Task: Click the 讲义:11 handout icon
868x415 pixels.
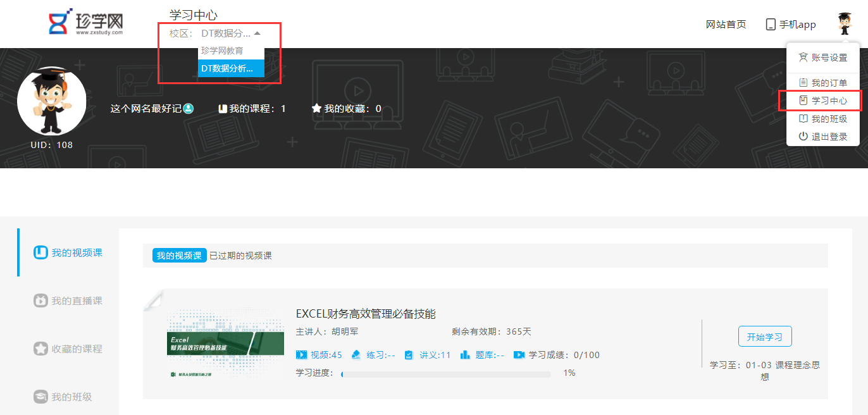Action: click(409, 355)
